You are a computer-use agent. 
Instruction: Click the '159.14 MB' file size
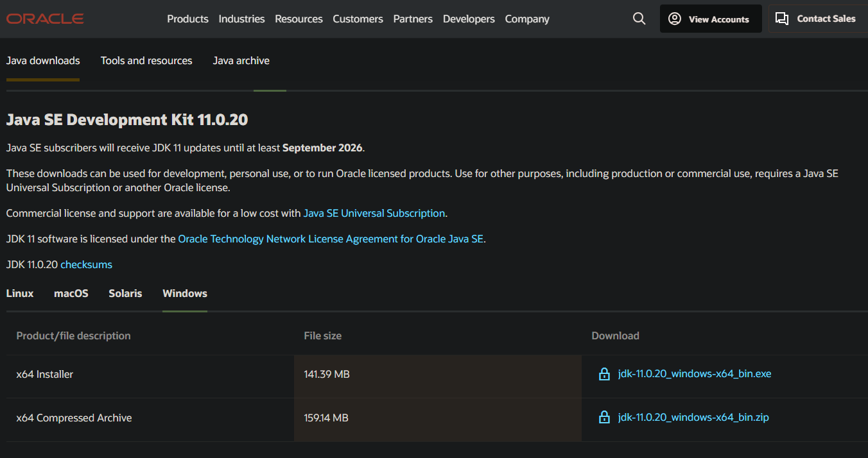(326, 418)
